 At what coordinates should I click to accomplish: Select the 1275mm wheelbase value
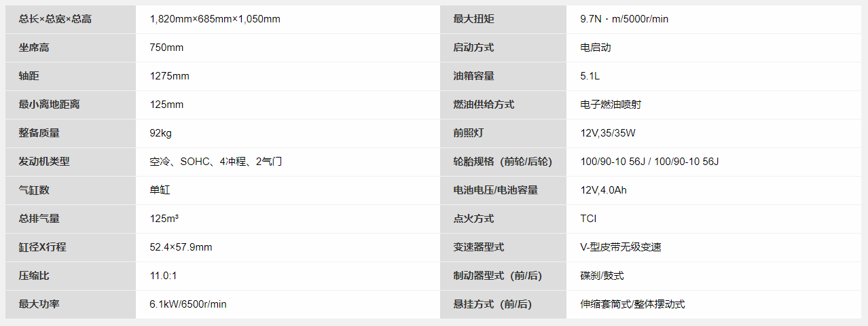click(x=169, y=76)
